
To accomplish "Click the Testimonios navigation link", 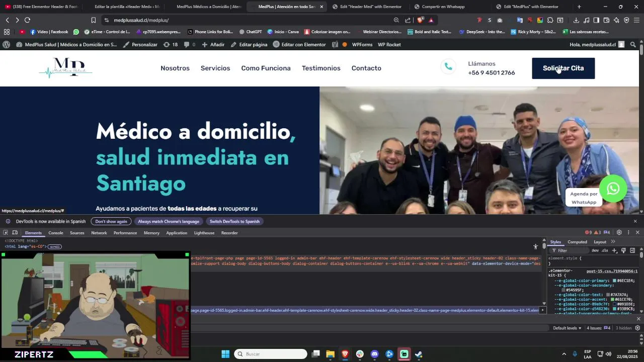I will 321,68.
